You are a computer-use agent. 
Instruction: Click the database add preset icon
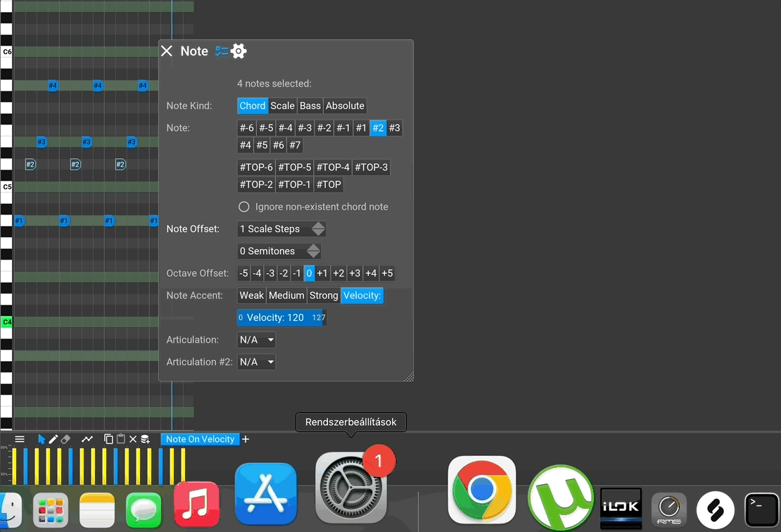[x=145, y=439]
